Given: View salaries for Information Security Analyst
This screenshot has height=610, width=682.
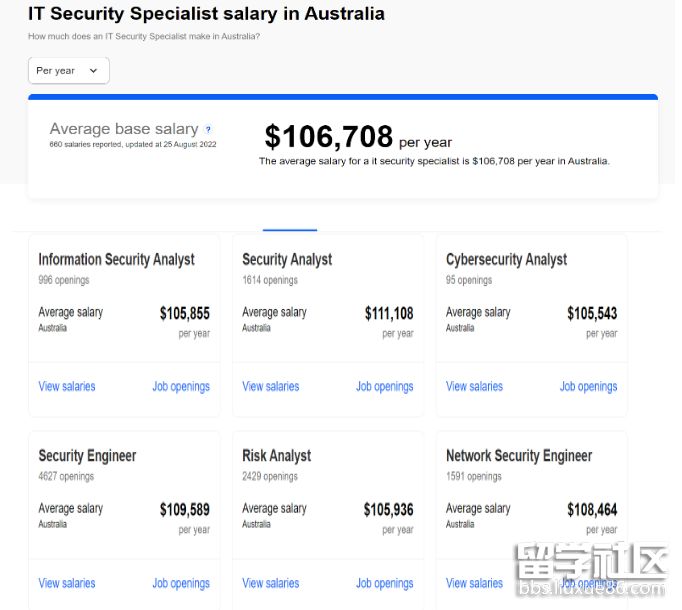Looking at the screenshot, I should [67, 386].
